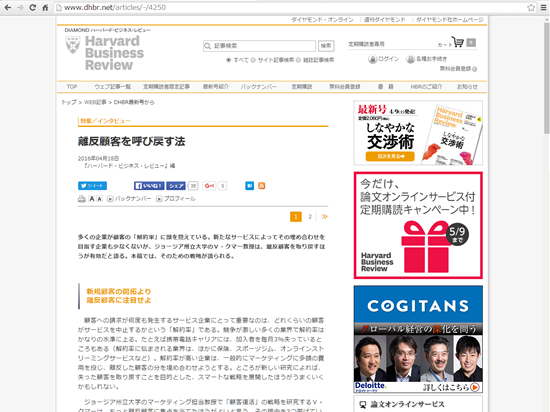550x412 pixels.
Task: Click into the 記事検索 search field
Action: pyautogui.click(x=260, y=46)
